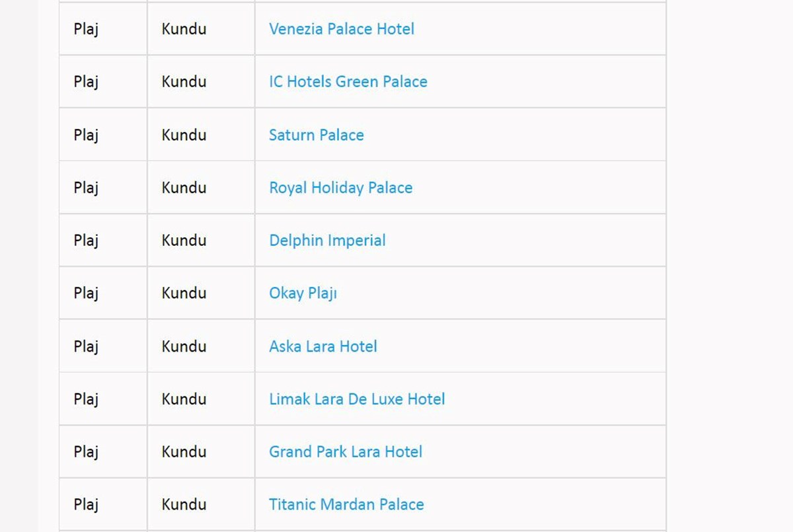This screenshot has height=532, width=793.
Task: Select the Plaj cell in Venezia Palace Hotel row
Action: click(x=103, y=29)
